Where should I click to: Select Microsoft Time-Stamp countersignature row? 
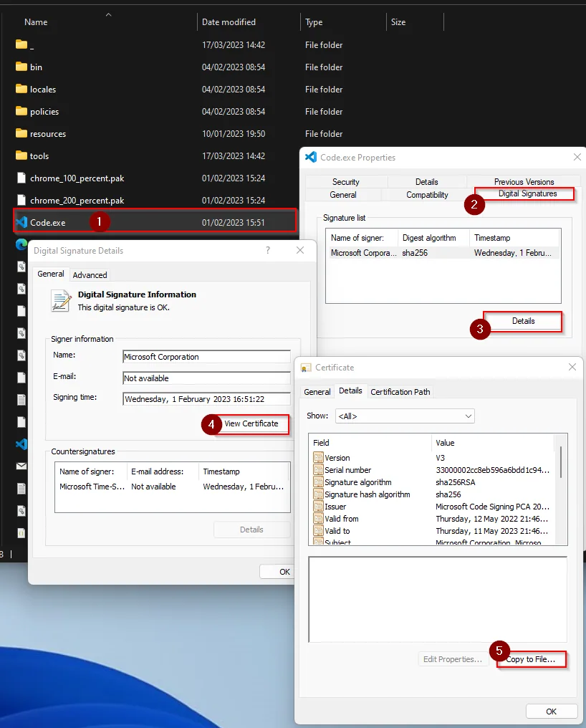(x=172, y=486)
